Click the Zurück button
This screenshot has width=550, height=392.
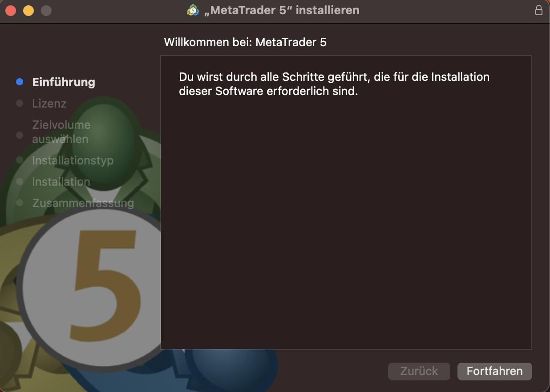[419, 371]
